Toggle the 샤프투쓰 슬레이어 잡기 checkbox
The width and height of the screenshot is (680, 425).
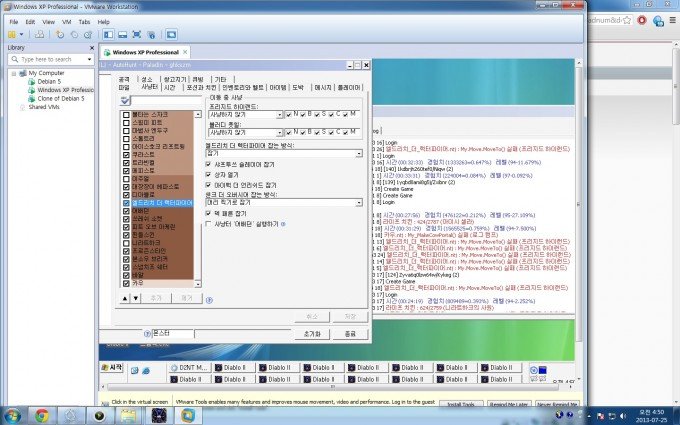click(208, 164)
